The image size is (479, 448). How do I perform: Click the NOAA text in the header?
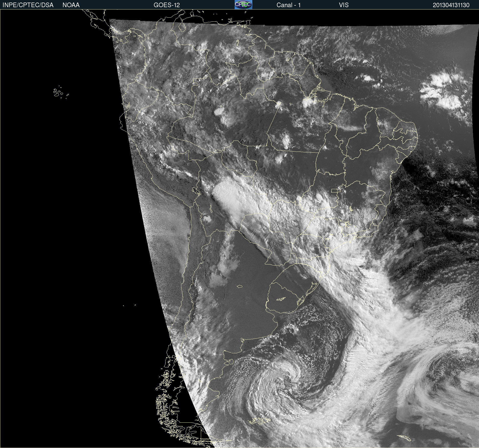coord(71,5)
